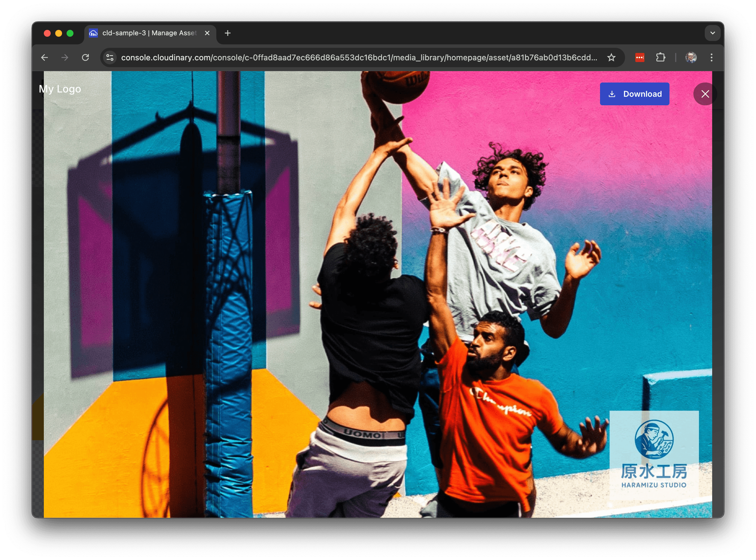Close the asset preview with X
The height and width of the screenshot is (560, 756).
pyautogui.click(x=705, y=94)
